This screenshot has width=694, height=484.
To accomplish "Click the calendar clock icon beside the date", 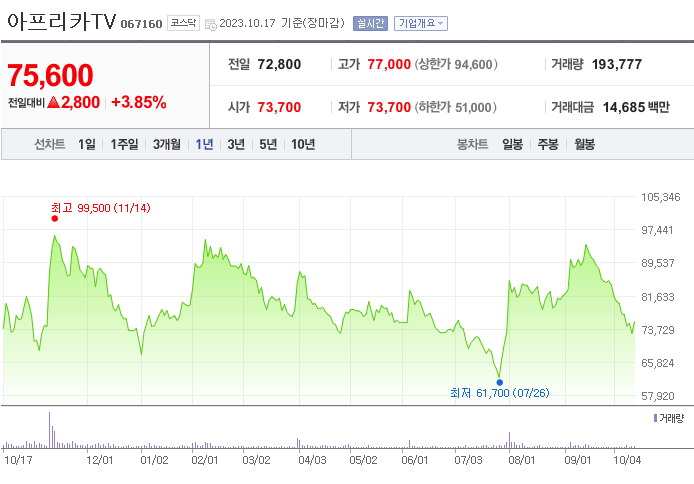I will tap(211, 24).
